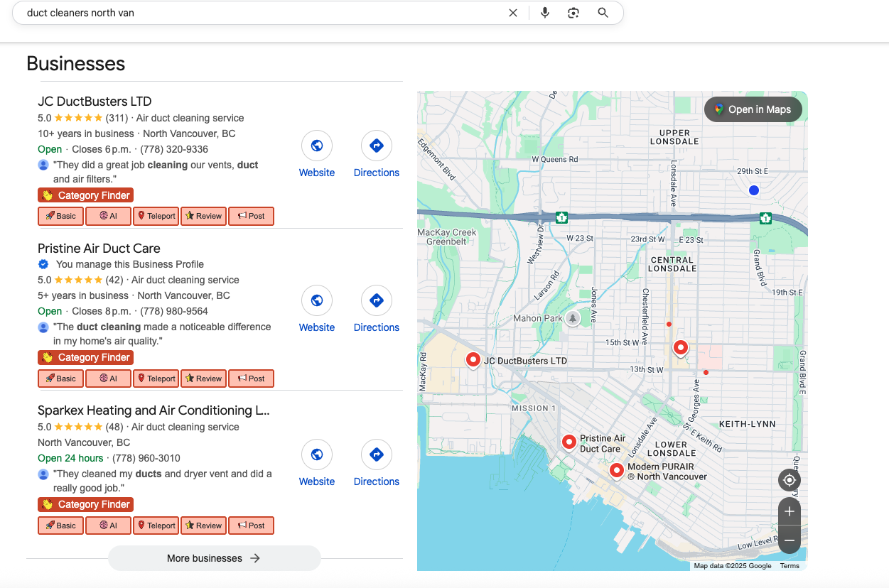Open Pristine Air Duct Care business title

(x=99, y=249)
